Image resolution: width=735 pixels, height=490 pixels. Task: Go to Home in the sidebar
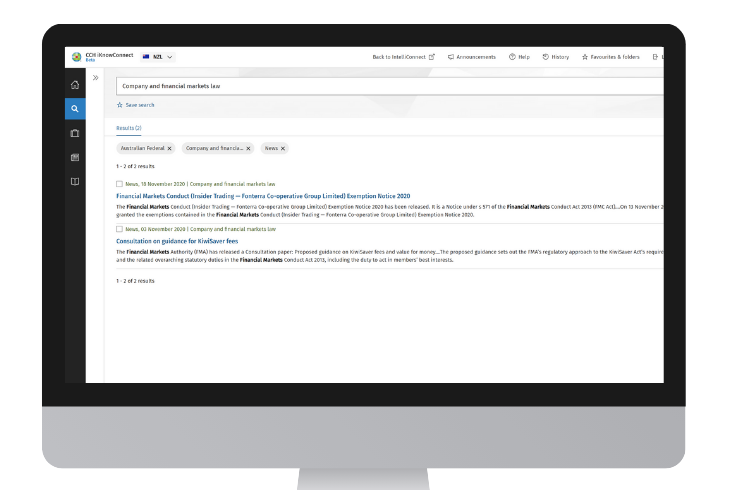click(x=75, y=85)
